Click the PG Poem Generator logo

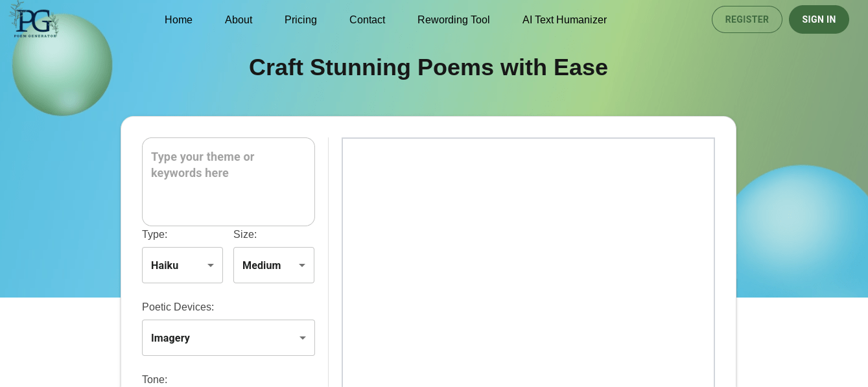pyautogui.click(x=34, y=19)
